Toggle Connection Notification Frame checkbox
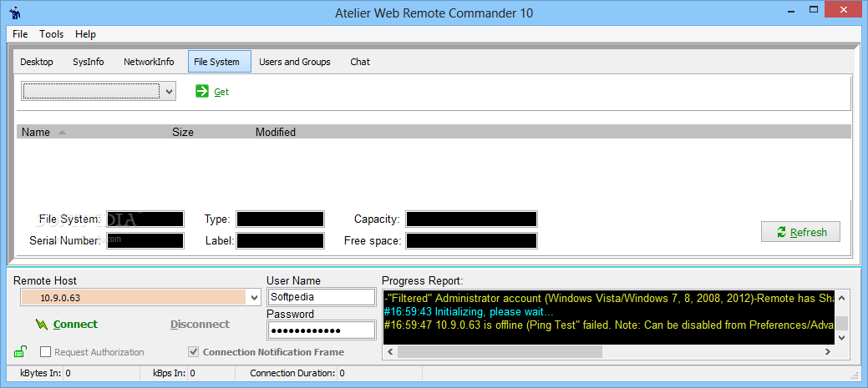This screenshot has height=388, width=868. pos(193,352)
